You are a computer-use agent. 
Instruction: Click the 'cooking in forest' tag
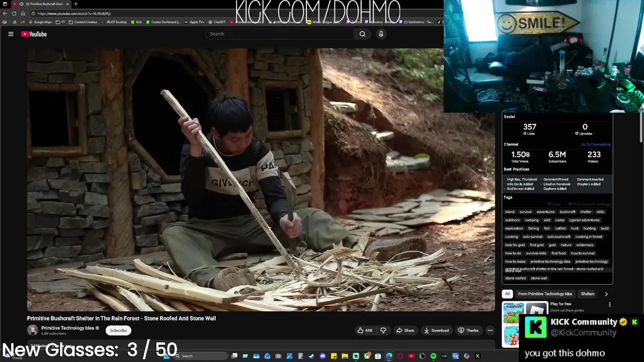(x=589, y=237)
